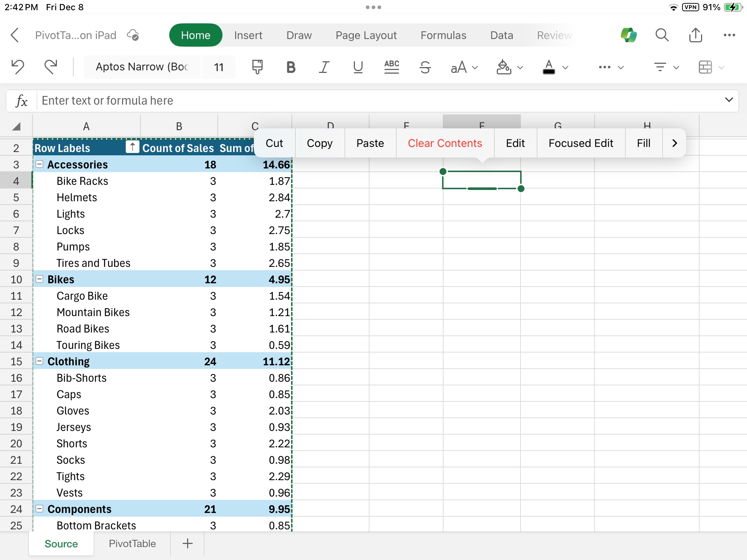
Task: Open Search with the magnifier icon
Action: point(662,35)
